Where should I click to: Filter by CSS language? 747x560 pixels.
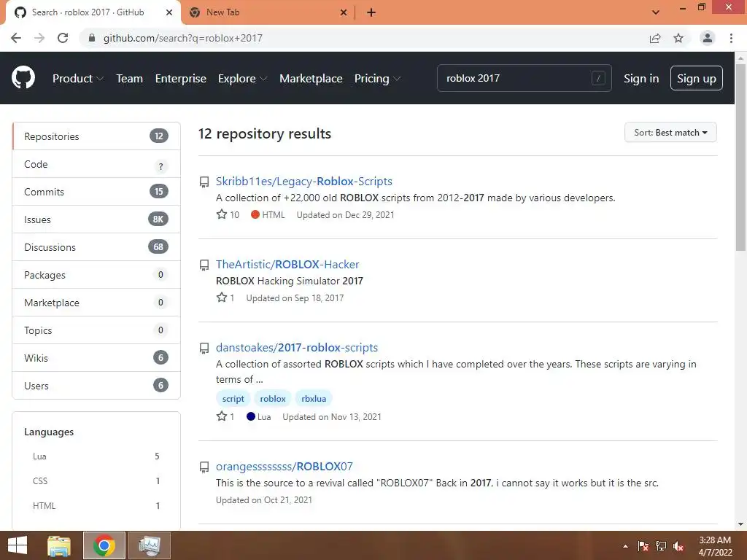click(x=96, y=481)
